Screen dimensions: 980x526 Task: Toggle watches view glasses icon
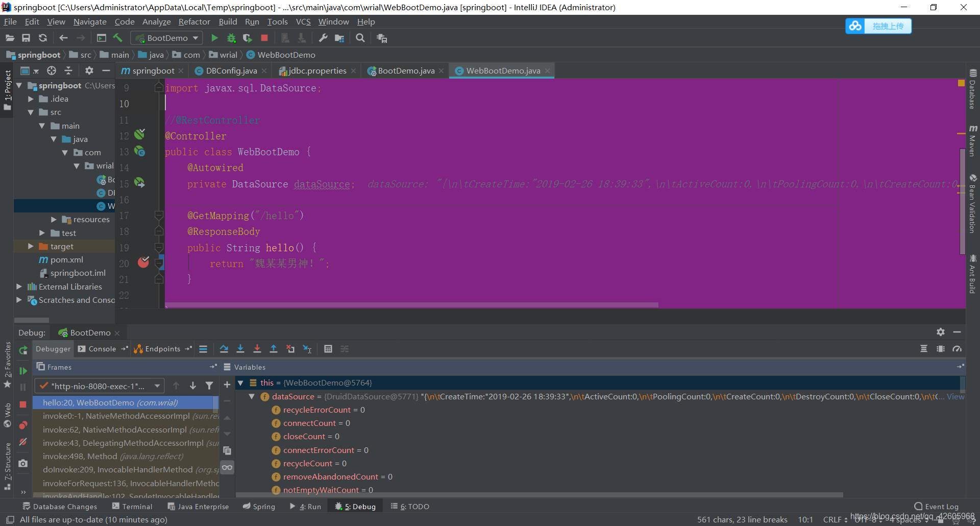227,467
